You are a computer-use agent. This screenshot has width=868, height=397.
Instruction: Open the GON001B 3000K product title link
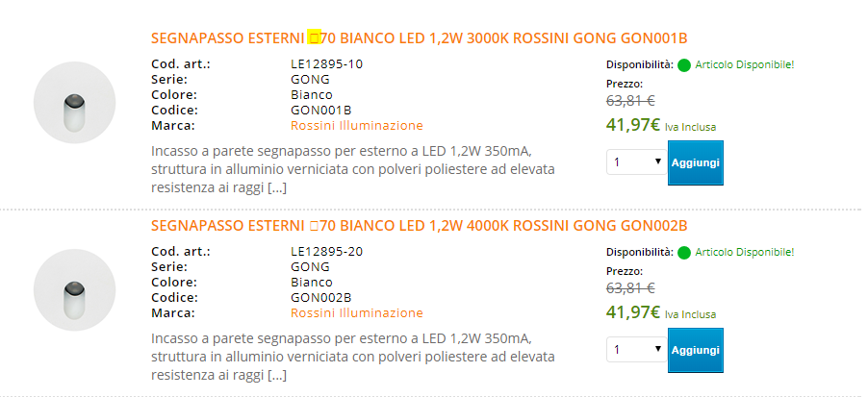click(x=419, y=38)
